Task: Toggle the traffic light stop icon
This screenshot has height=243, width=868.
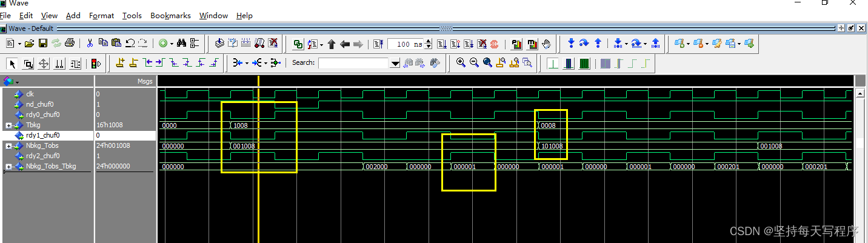Action: [x=96, y=62]
